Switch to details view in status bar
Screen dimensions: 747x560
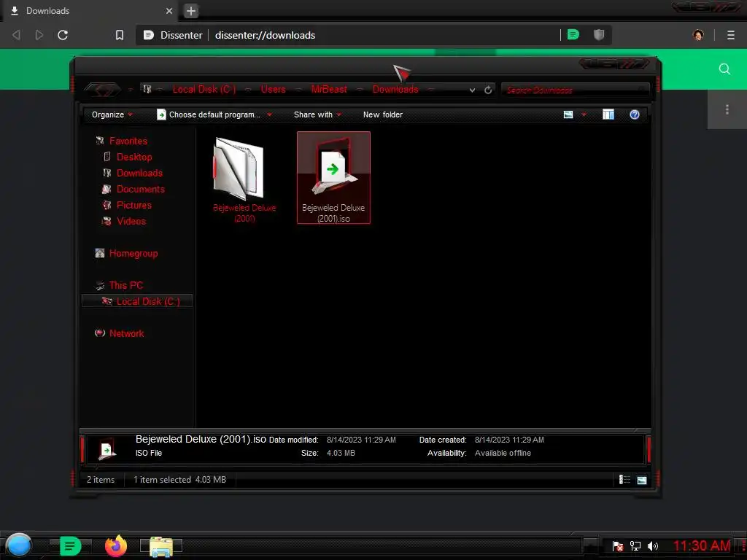pos(624,480)
